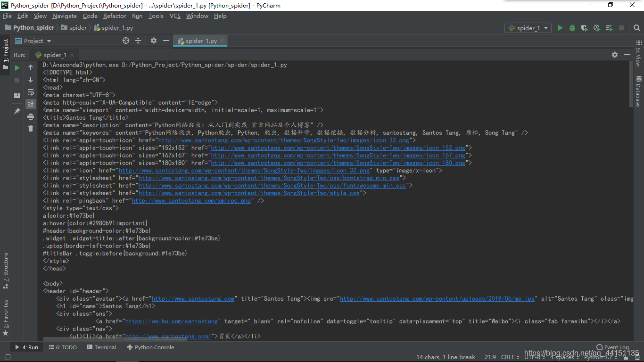Click Python_spider breadcrumb in navigation bar

point(30,28)
